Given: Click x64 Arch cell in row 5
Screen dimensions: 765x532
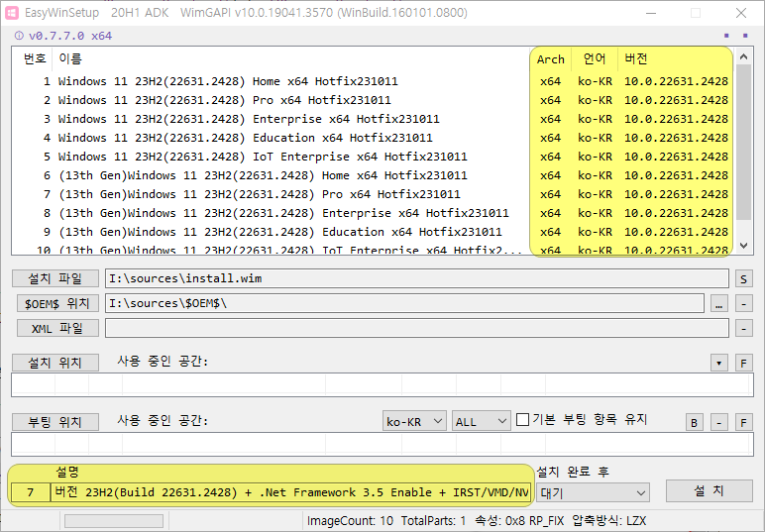Looking at the screenshot, I should point(550,157).
